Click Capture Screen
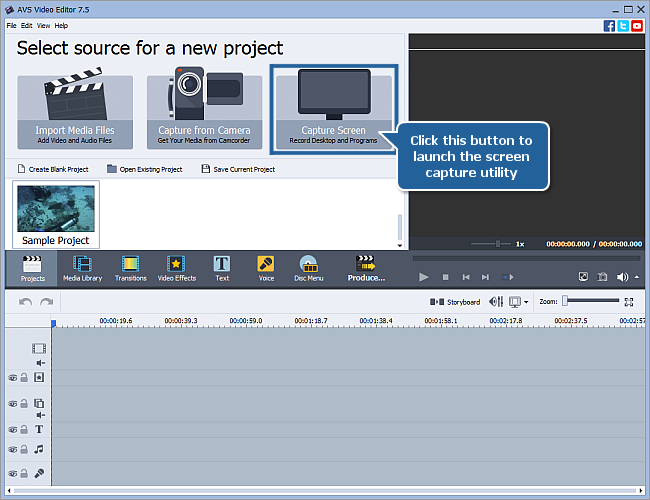Viewport: 650px width, 500px height. (x=334, y=110)
